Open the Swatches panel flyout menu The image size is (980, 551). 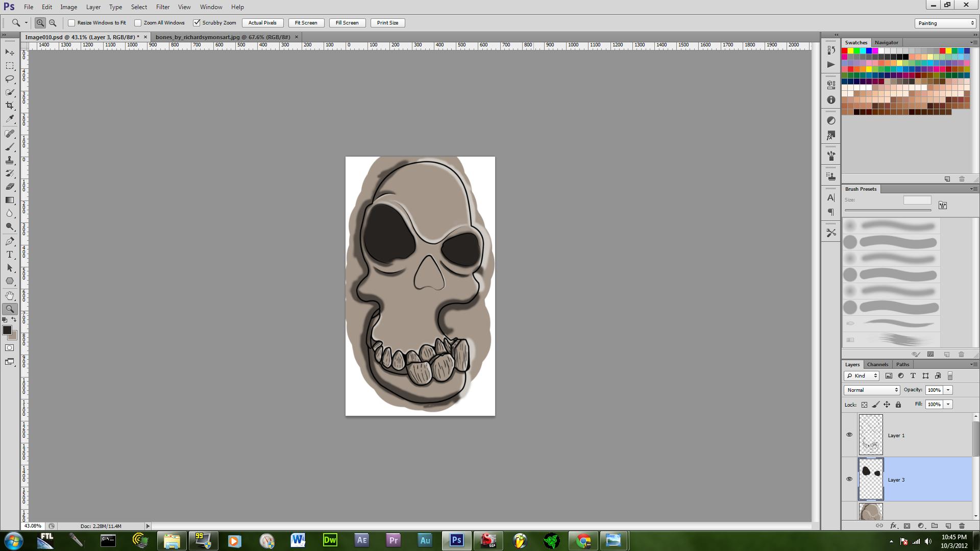(x=973, y=42)
